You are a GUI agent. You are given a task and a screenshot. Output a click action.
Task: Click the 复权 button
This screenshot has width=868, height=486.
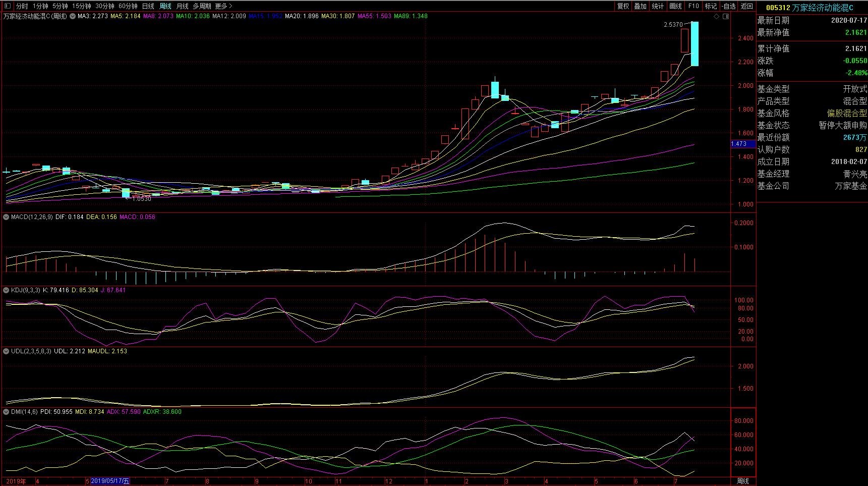(623, 6)
